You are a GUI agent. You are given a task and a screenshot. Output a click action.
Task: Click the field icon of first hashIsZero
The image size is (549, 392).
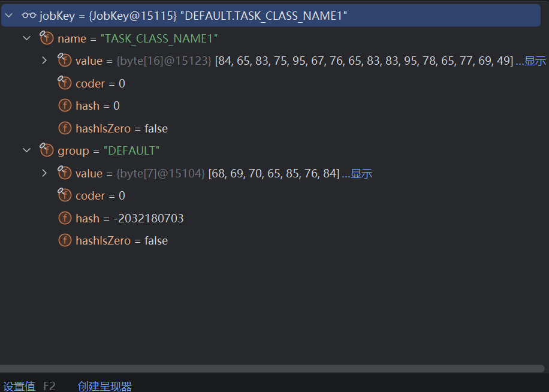point(65,128)
